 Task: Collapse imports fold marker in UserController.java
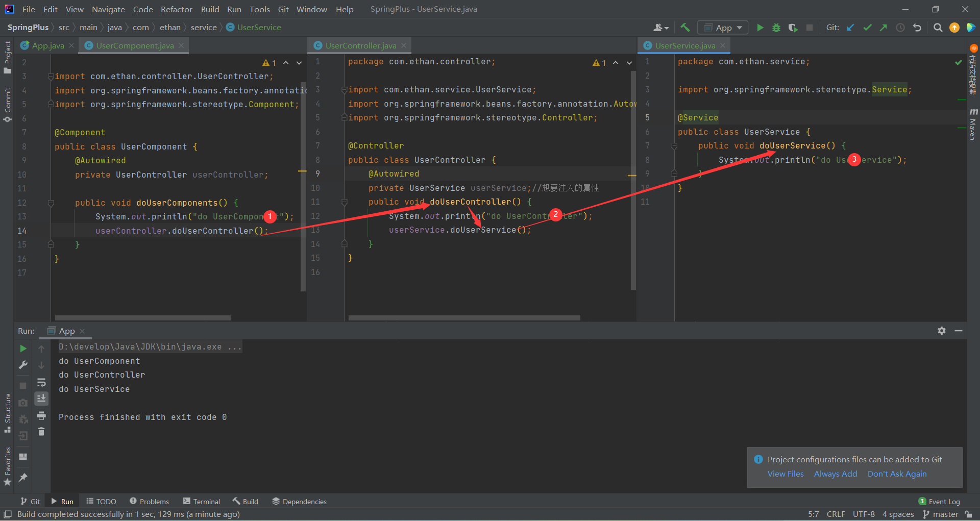coord(345,90)
